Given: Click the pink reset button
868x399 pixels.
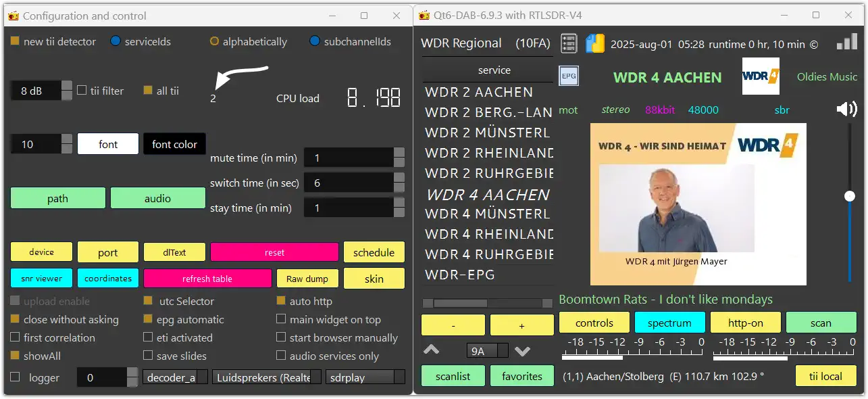Looking at the screenshot, I should coord(274,252).
